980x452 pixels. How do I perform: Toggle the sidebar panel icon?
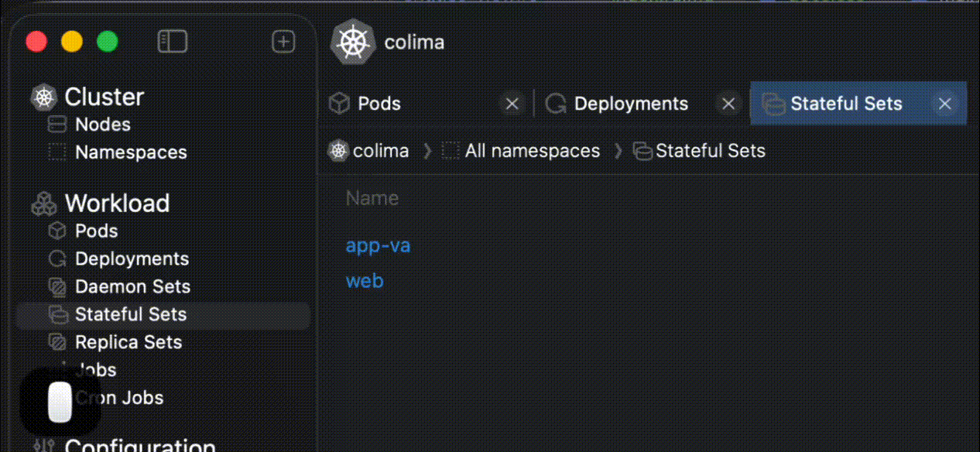(x=172, y=42)
